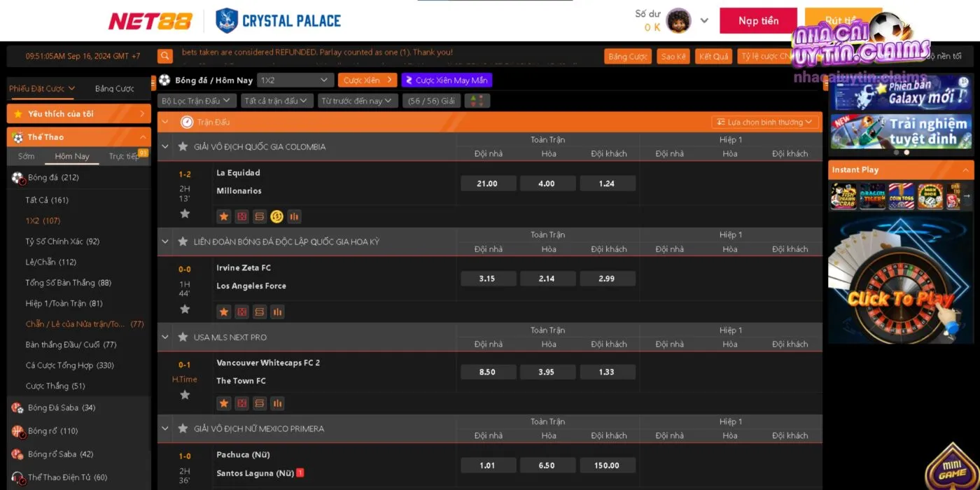Click the Nạp tiền deposit button

click(758, 21)
